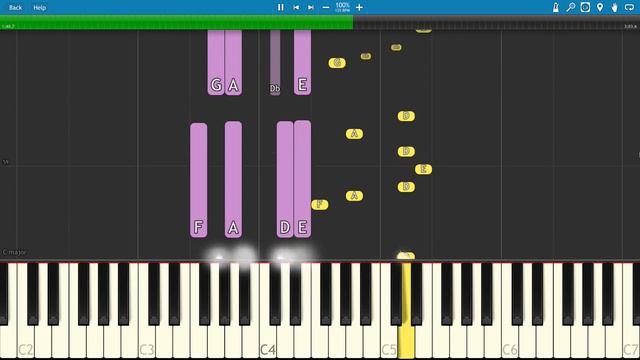
Task: Tap the yellow highlighted piano key
Action: (406, 341)
